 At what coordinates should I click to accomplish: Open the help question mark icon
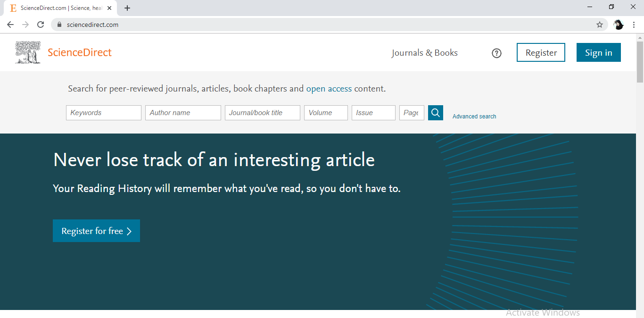(496, 53)
